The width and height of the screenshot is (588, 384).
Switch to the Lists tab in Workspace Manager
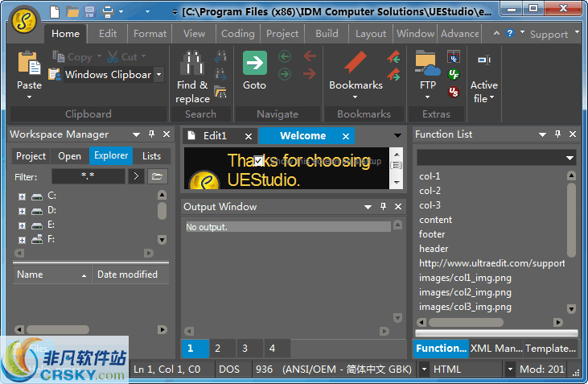151,156
